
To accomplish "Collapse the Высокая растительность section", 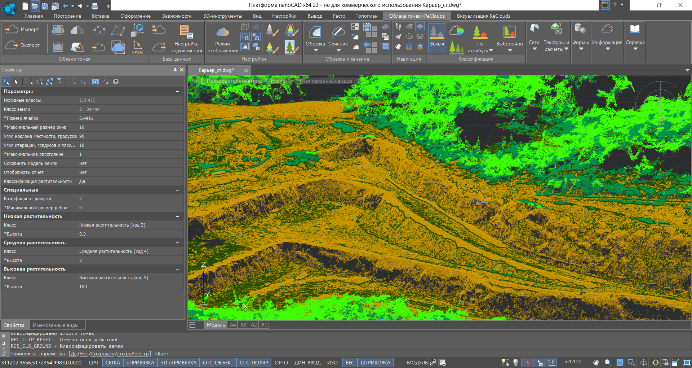I will click(177, 269).
